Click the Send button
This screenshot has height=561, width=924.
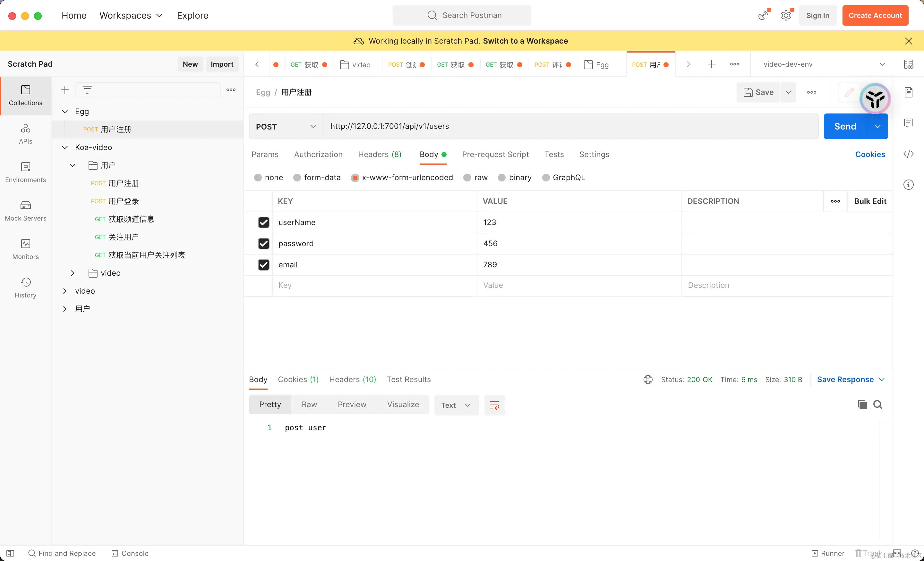click(845, 127)
